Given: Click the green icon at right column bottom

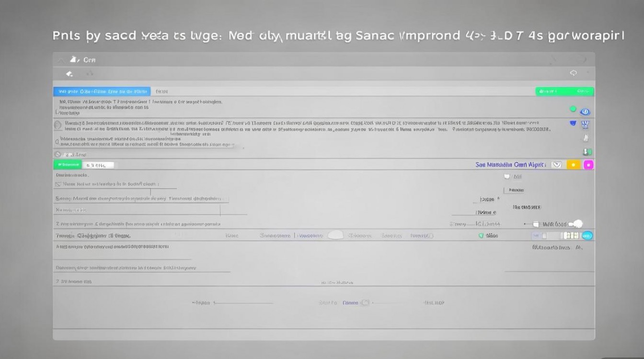Looking at the screenshot, I should pos(585,152).
